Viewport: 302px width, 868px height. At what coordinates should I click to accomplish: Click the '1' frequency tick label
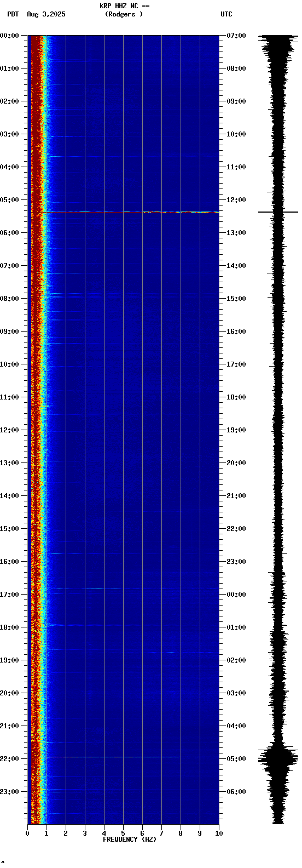[47, 833]
